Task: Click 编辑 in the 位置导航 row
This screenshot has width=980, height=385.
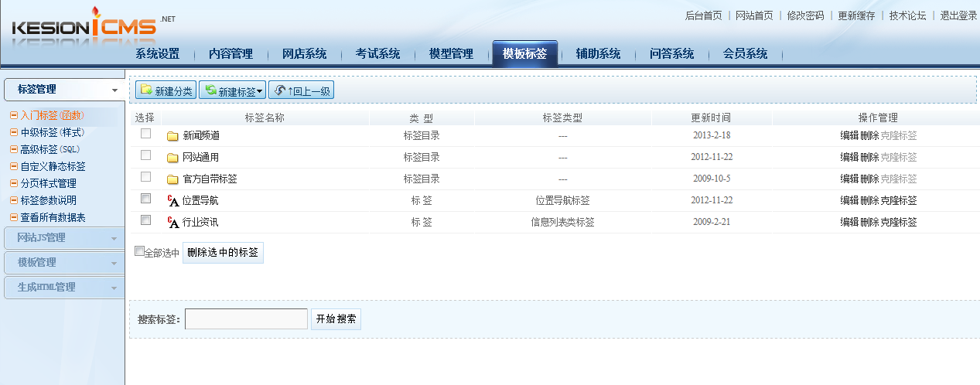Action: [849, 201]
